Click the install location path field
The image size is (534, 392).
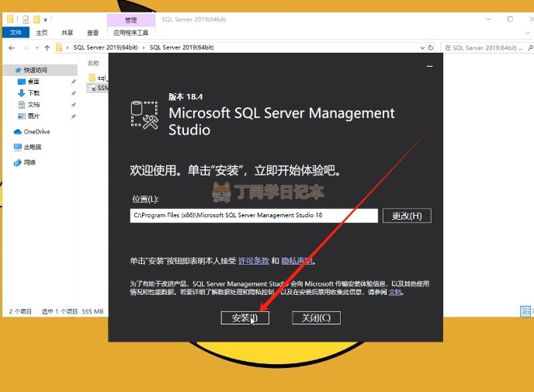tap(254, 216)
